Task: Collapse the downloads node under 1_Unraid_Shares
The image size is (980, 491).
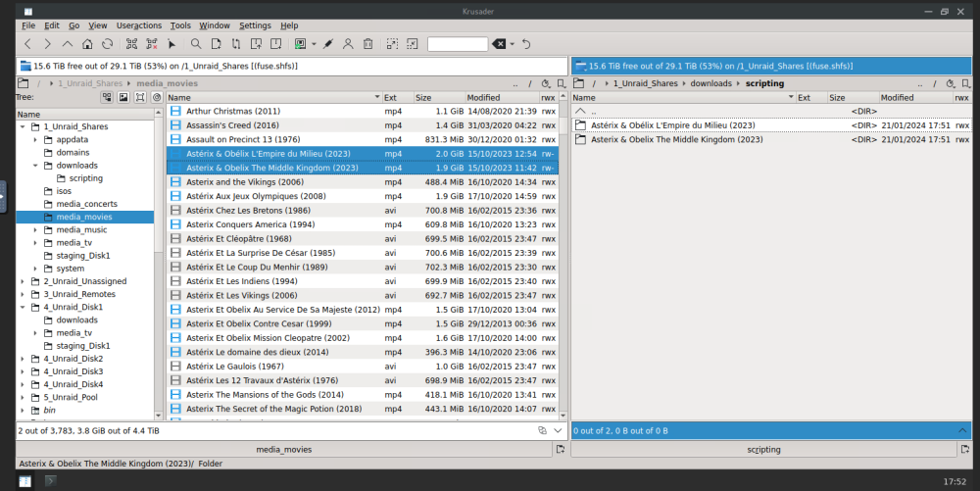Action: pos(35,166)
